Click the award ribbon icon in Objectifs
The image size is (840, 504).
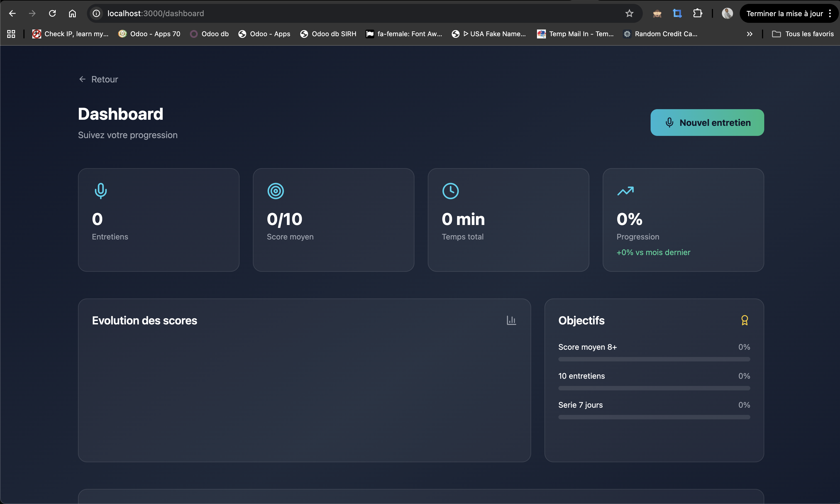(x=744, y=320)
